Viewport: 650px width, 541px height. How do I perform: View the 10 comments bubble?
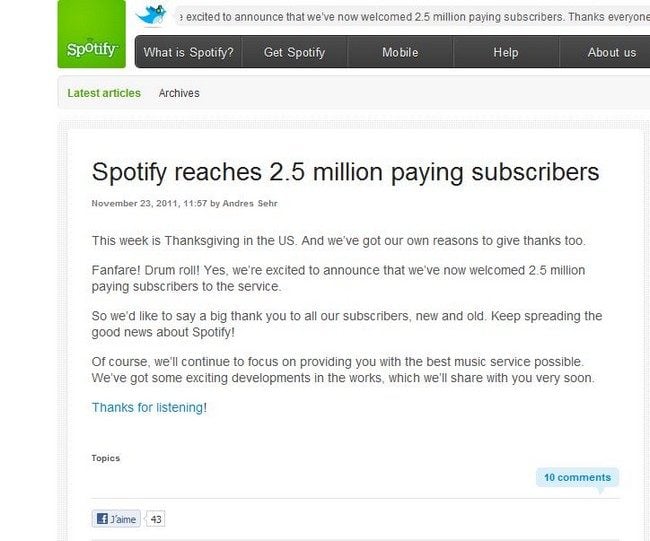[x=577, y=477]
